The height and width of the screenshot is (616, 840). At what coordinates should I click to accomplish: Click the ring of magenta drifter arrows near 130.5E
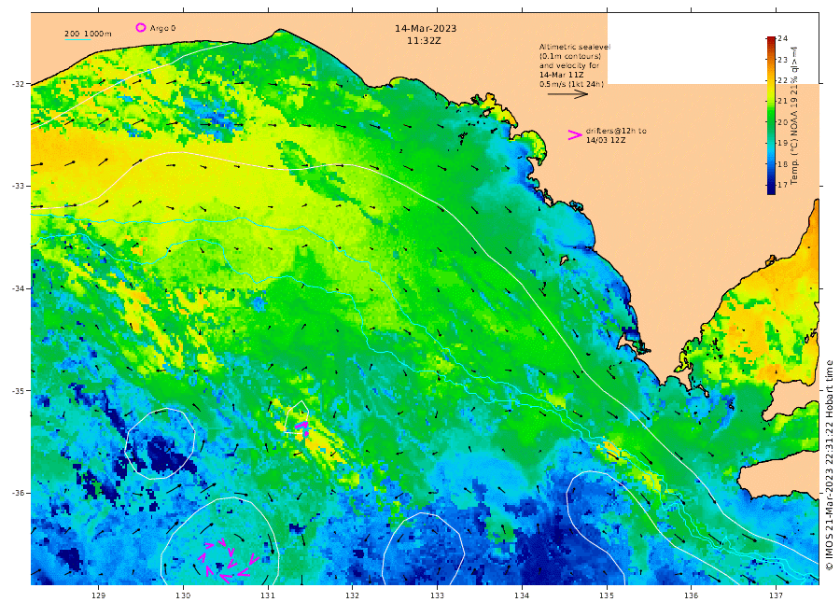(x=229, y=561)
